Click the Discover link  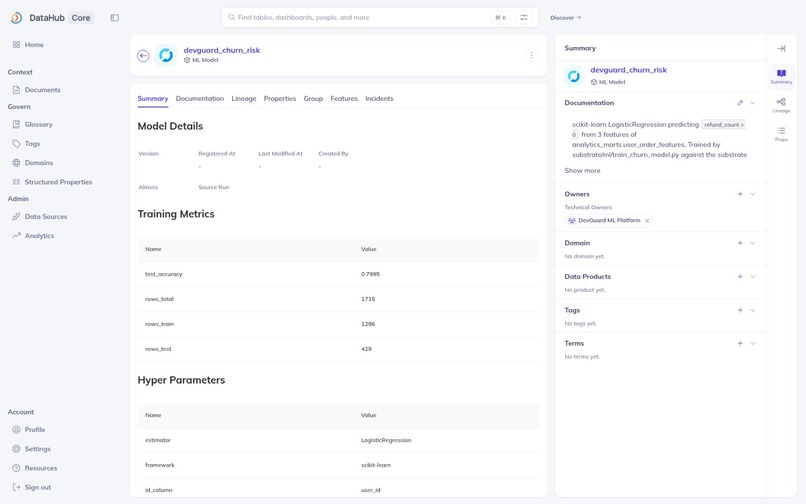coord(565,17)
